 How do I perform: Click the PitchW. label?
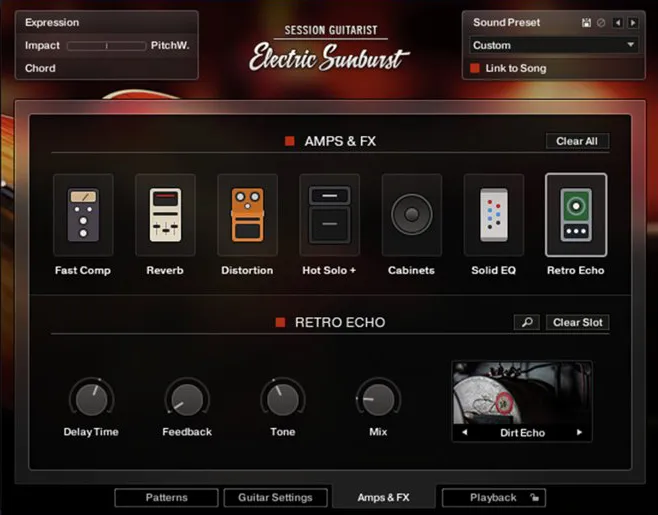170,45
